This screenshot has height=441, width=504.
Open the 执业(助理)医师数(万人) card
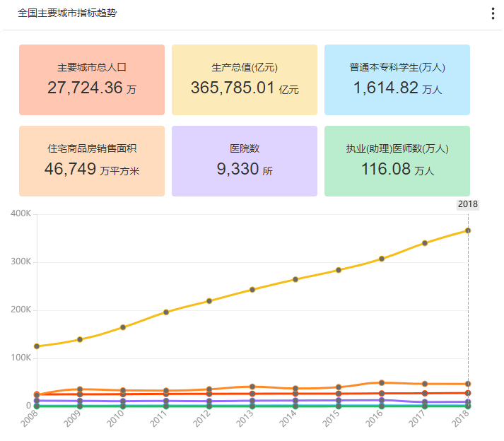pos(397,161)
